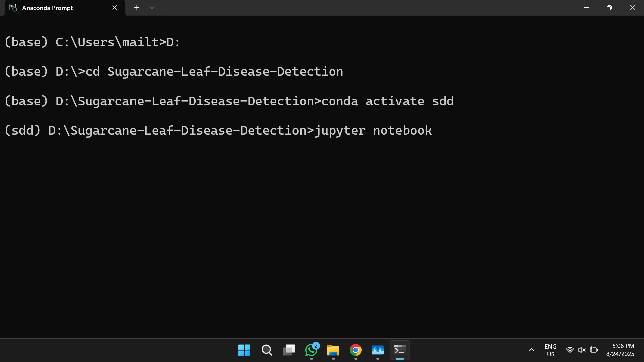Show hidden system tray icons

pos(532,350)
